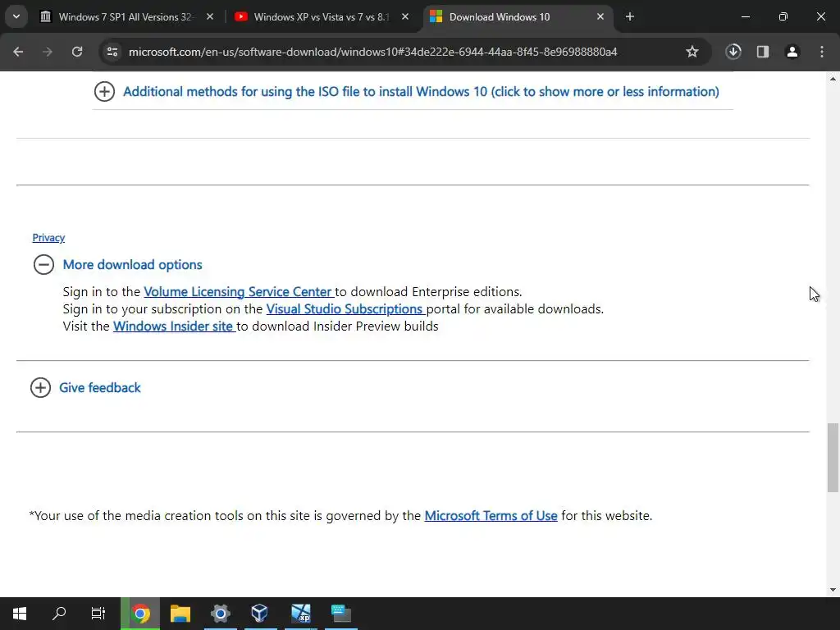This screenshot has width=840, height=630.
Task: Click the scrollbar down arrow
Action: [x=833, y=590]
